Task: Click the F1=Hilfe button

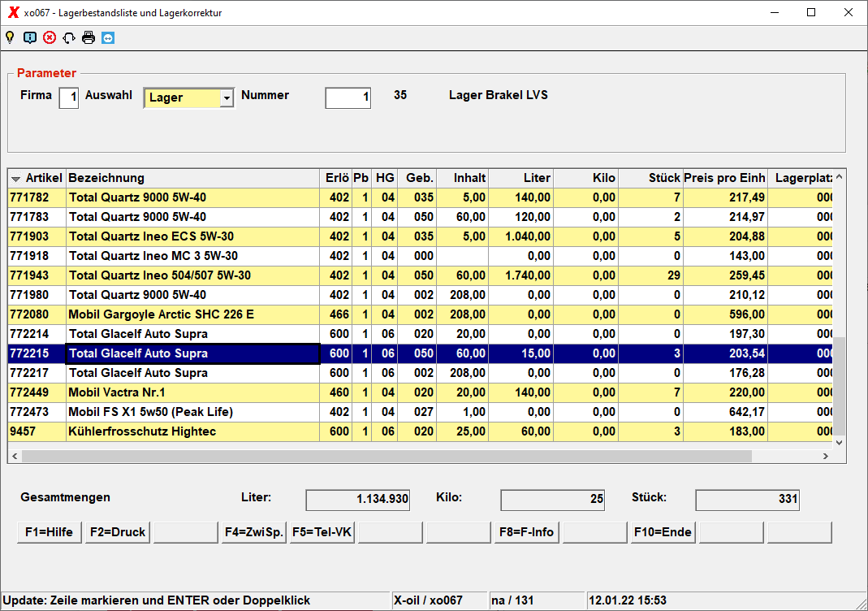Action: [50, 532]
